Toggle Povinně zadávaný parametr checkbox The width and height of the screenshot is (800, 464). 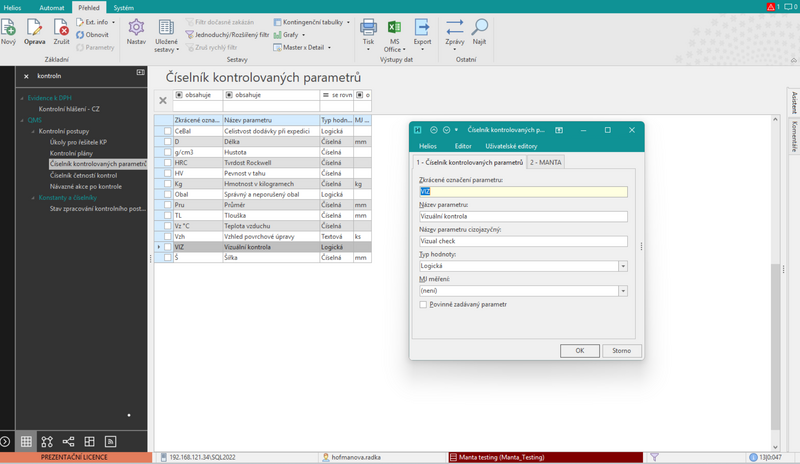(423, 304)
